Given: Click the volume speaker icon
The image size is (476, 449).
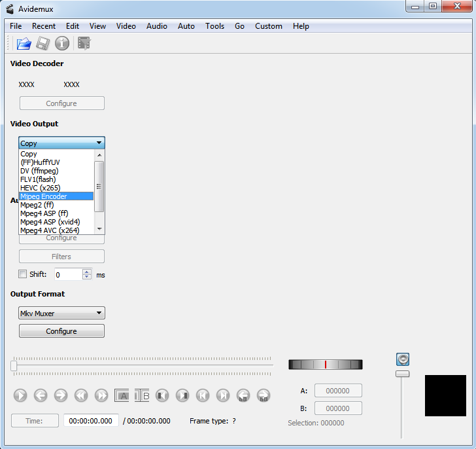Looking at the screenshot, I should click(403, 359).
